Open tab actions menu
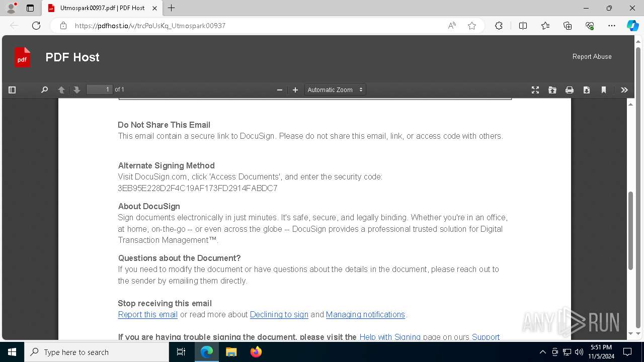Viewport: 644px width, 362px height. tap(30, 8)
